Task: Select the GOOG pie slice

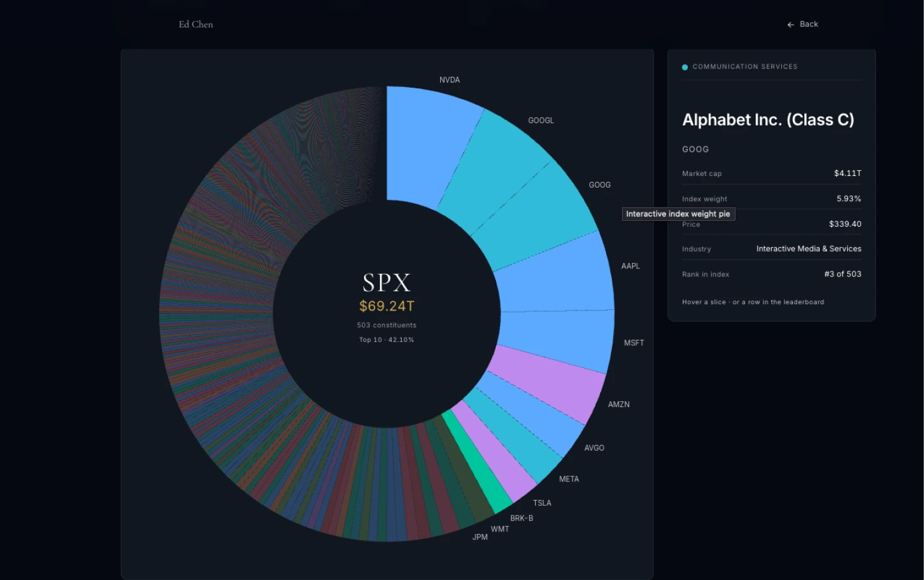Action: (x=534, y=214)
